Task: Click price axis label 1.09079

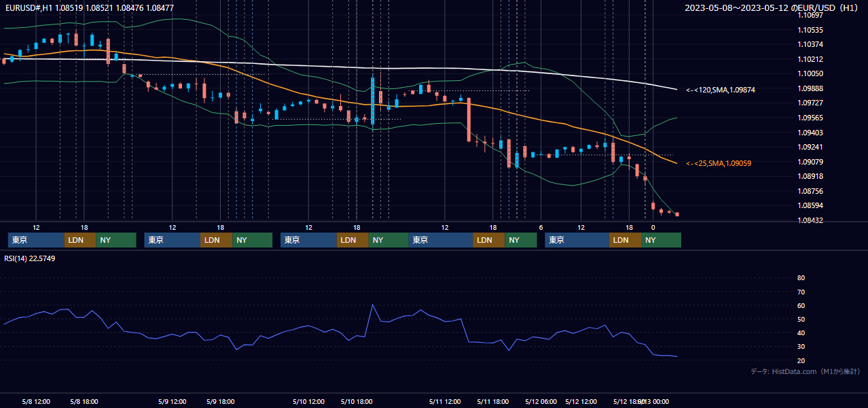Action: 810,162
